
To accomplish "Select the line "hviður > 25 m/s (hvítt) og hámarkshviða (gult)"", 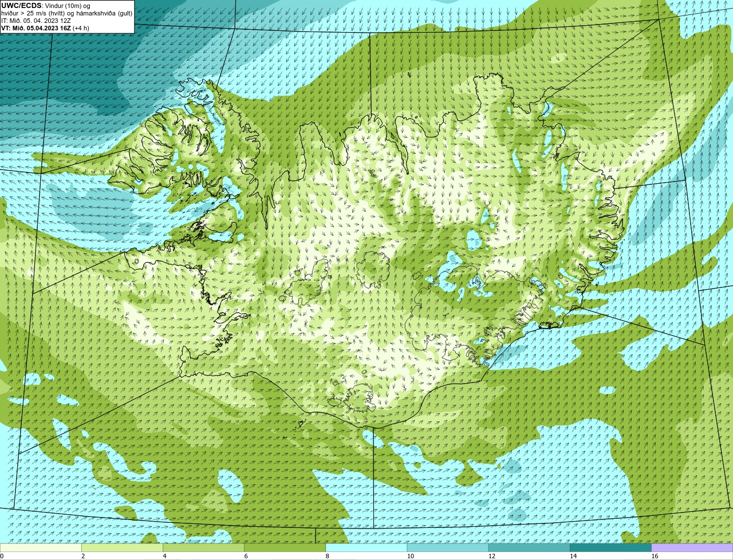I will (x=66, y=13).
